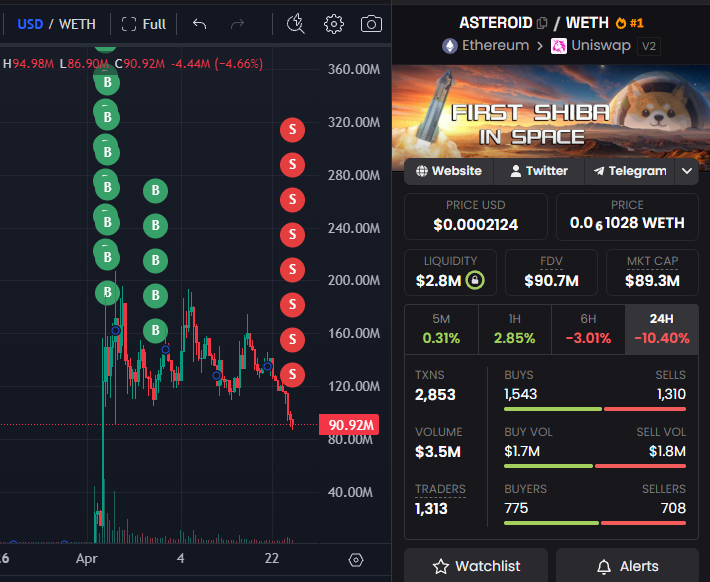
Task: Open price Alerts button
Action: (x=627, y=566)
